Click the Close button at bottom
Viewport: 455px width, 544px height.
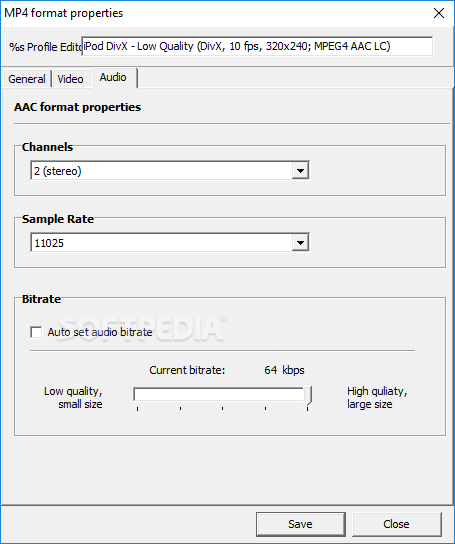(x=397, y=524)
